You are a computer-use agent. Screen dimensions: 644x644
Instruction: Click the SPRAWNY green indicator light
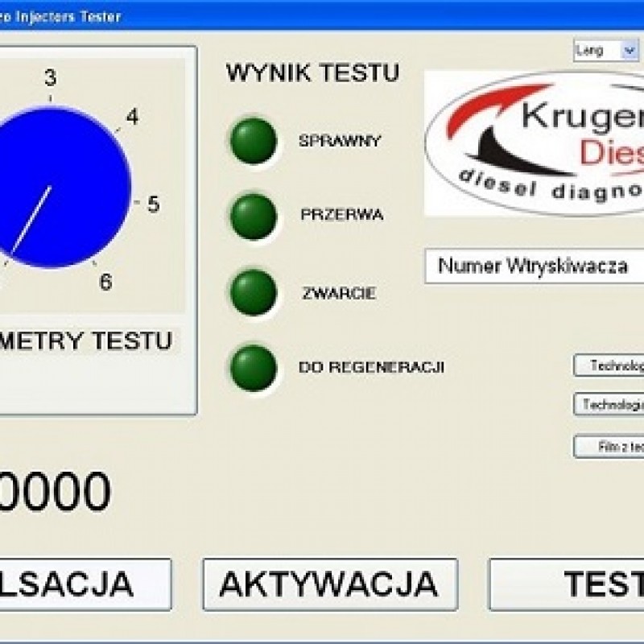[x=254, y=141]
